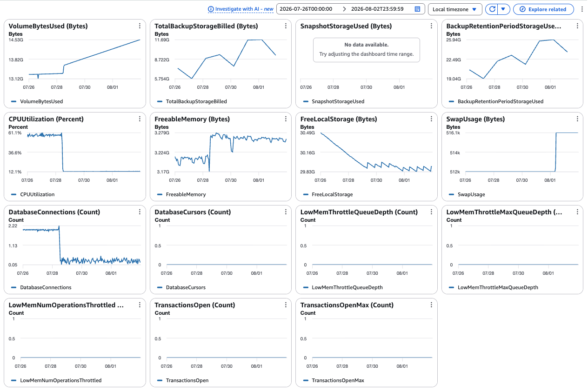Click the Explore related button
588x391 pixels.
coord(543,9)
